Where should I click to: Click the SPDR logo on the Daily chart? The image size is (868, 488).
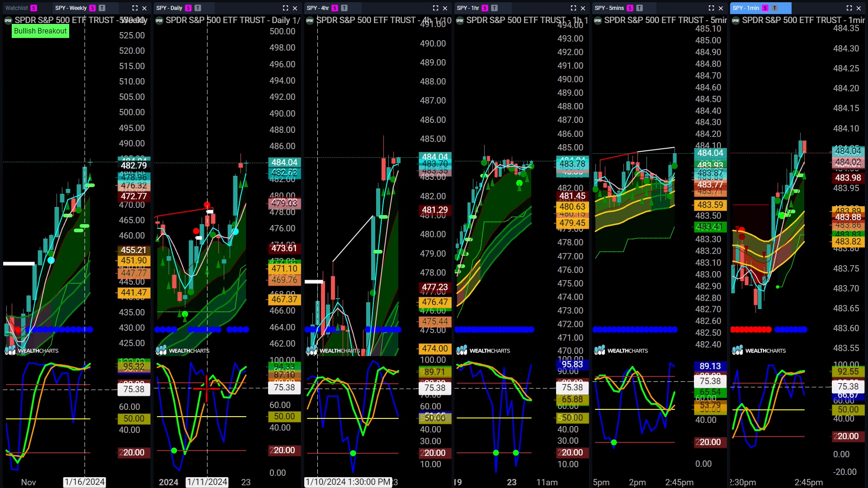159,20
